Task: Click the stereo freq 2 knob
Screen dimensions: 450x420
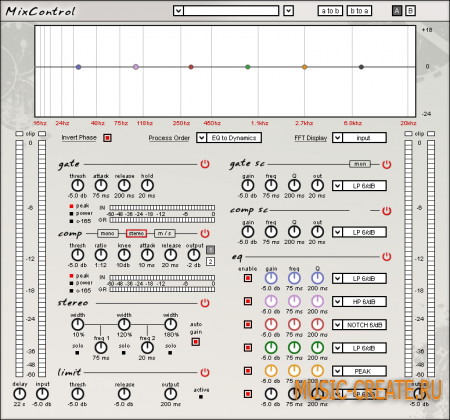Action: (x=147, y=348)
